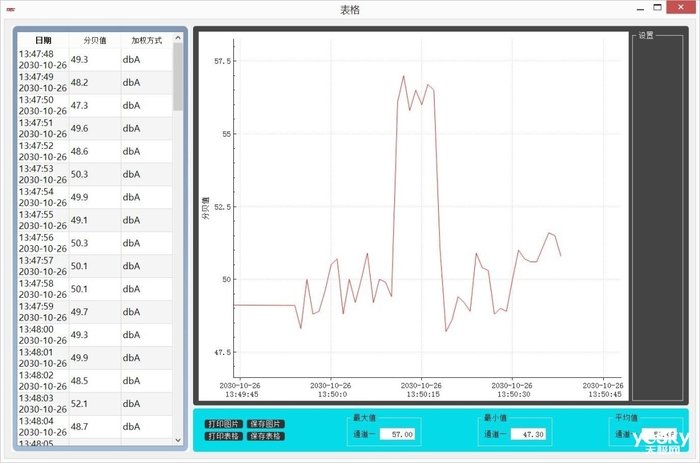
Task: Close the 表格 window
Action: (x=680, y=7)
